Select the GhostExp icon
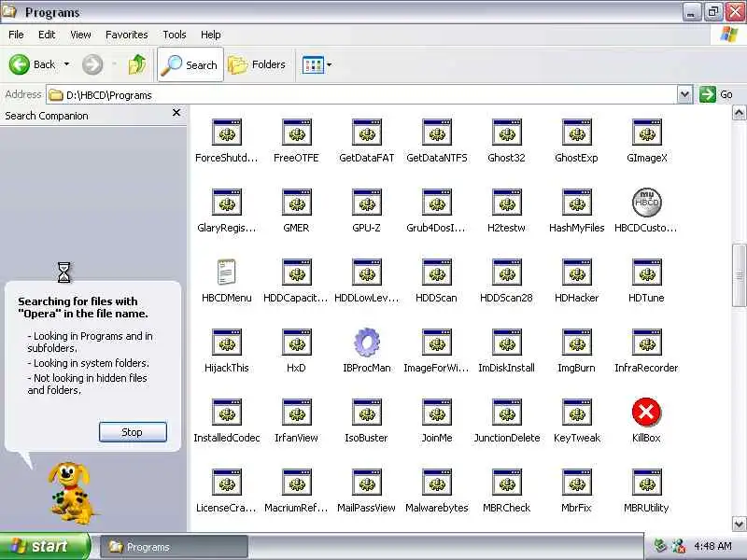 tap(577, 132)
